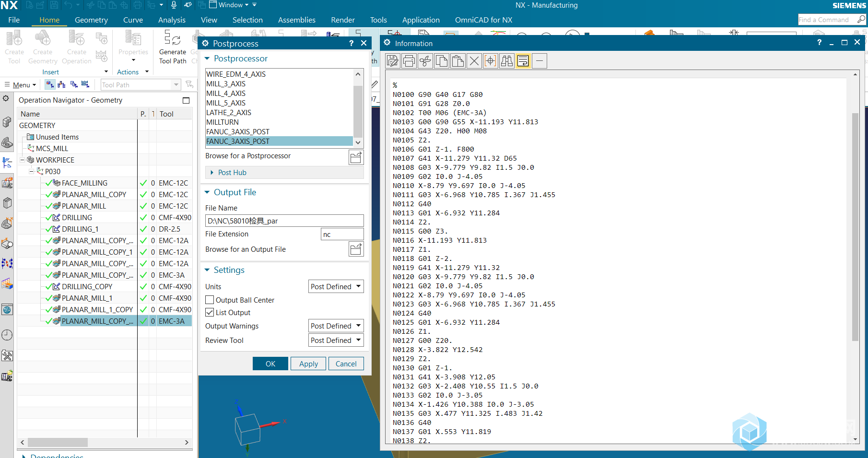The width and height of the screenshot is (868, 458).
Task: Select the DRILLING_1 operation
Action: [80, 229]
